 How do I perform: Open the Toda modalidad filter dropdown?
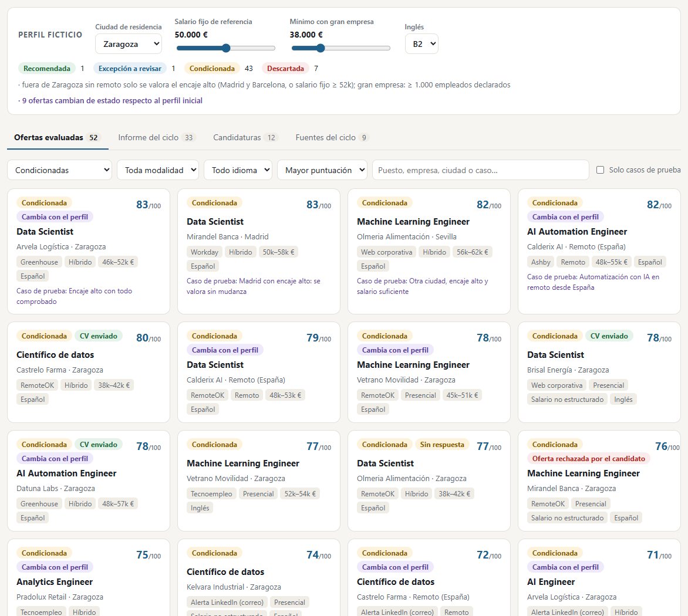click(x=157, y=170)
